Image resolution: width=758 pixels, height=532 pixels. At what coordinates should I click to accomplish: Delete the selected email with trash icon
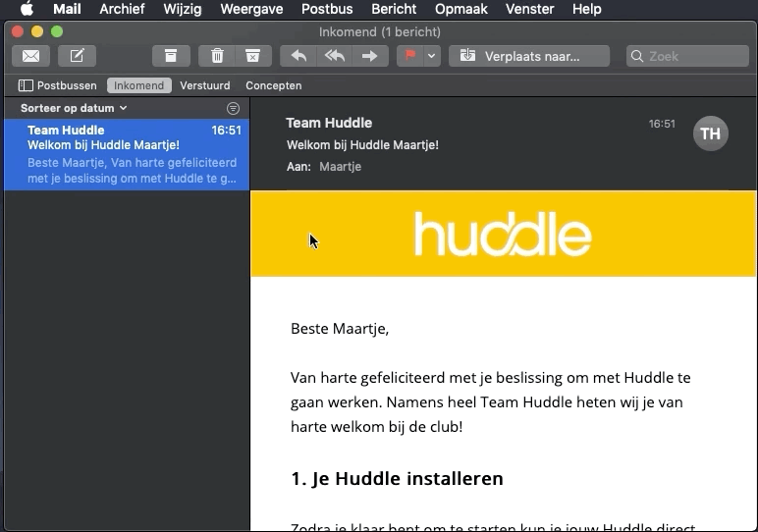coord(217,56)
